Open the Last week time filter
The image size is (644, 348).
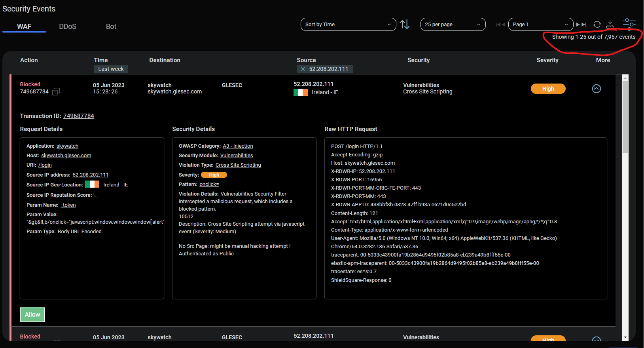tap(111, 69)
